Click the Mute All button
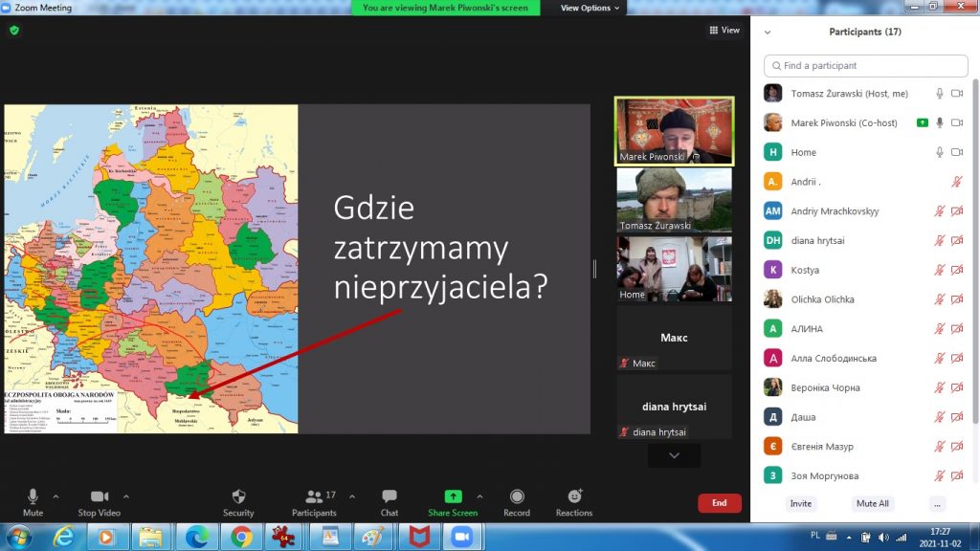 tap(872, 503)
